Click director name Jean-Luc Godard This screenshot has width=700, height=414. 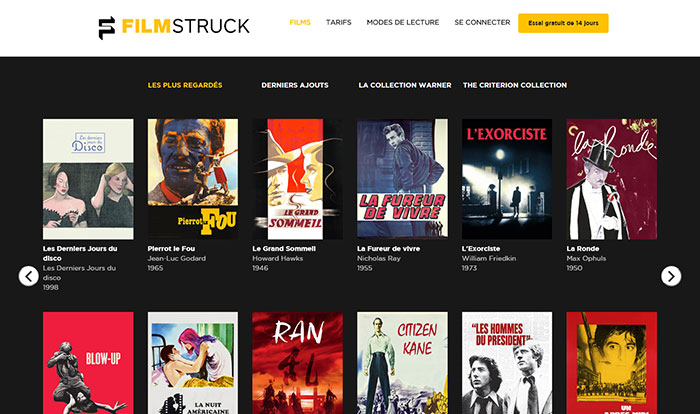coord(177,259)
